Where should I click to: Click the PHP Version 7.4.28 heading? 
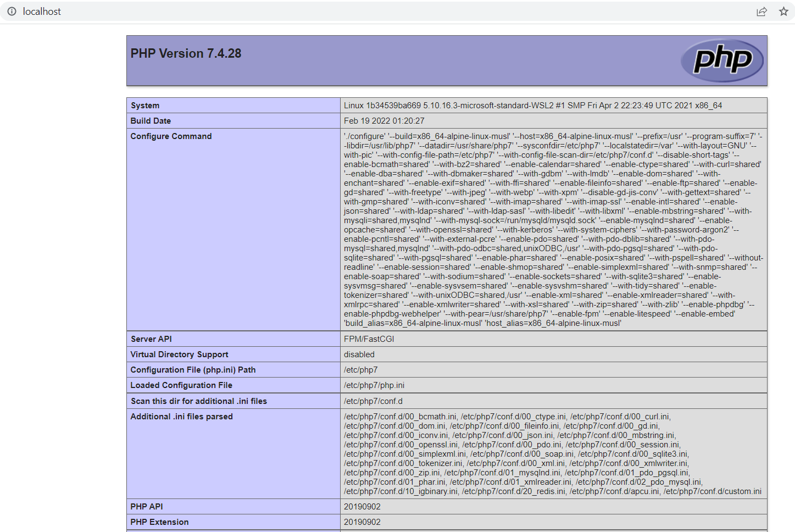click(186, 53)
